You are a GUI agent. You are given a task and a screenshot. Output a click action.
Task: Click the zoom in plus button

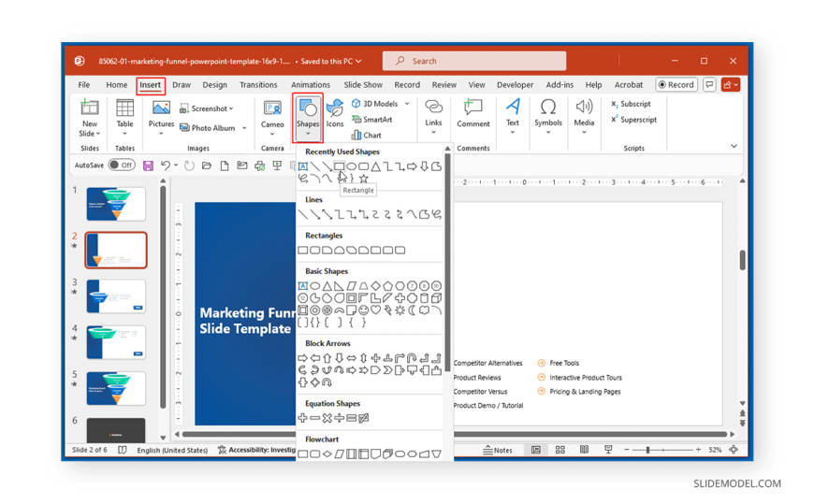pos(698,450)
